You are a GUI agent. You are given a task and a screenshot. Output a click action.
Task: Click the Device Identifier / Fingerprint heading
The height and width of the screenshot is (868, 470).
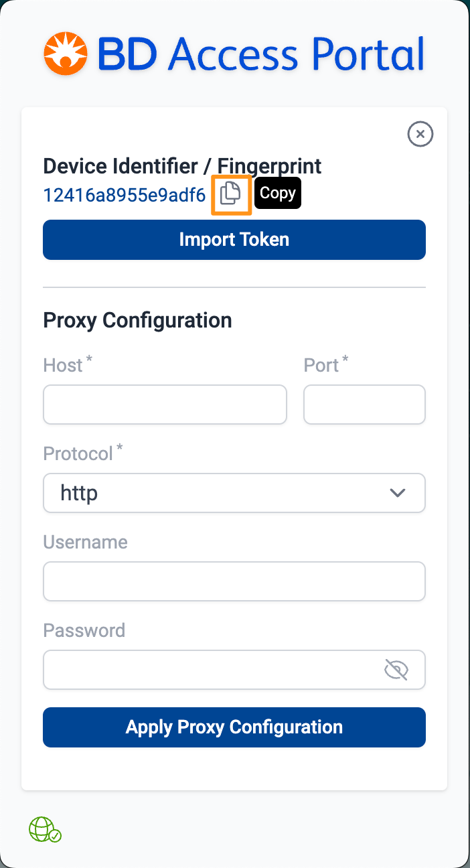tap(182, 166)
